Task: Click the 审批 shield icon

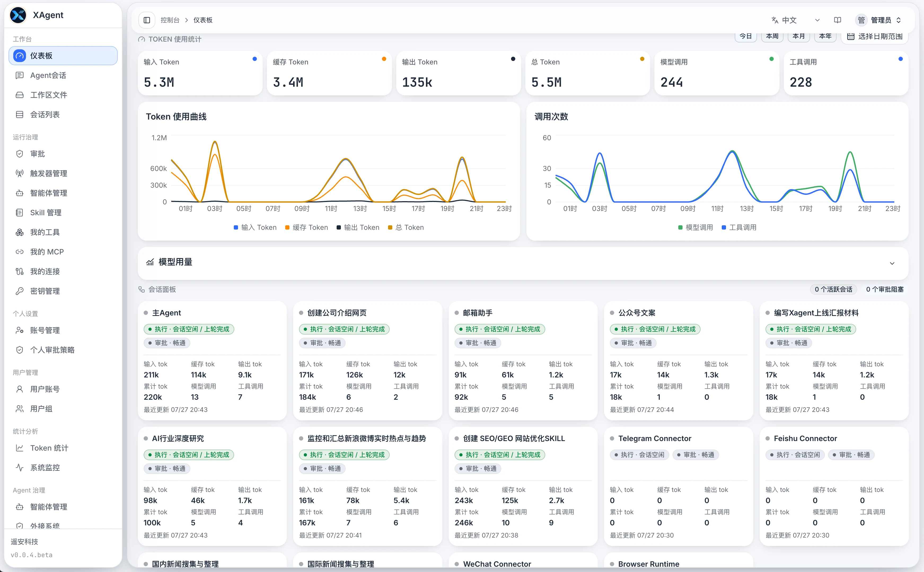Action: 20,154
